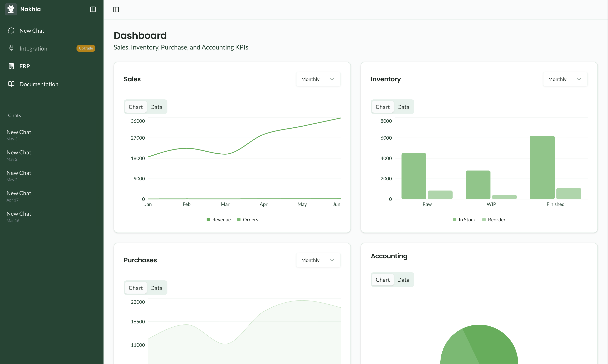Open the Purchases Monthly period dropdown
Image resolution: width=608 pixels, height=364 pixels.
coord(318,260)
